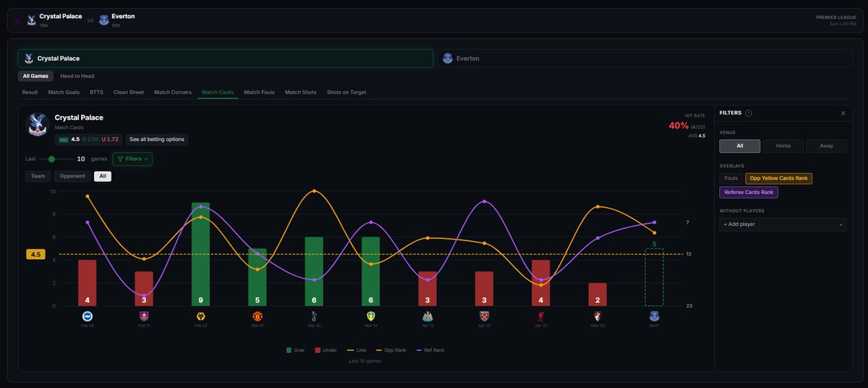Click the Wolves badge under the Feb 22 bar
The image size is (868, 388).
(200, 316)
